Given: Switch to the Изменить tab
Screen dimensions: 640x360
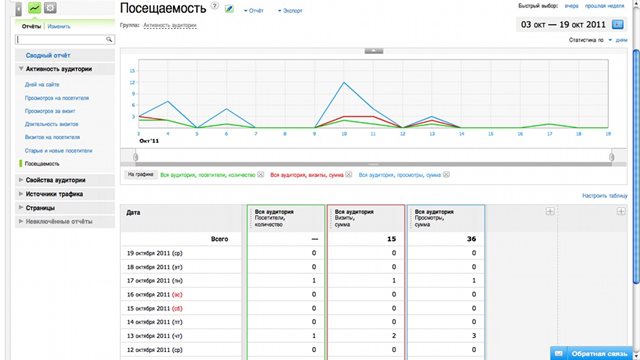Looking at the screenshot, I should point(59,27).
